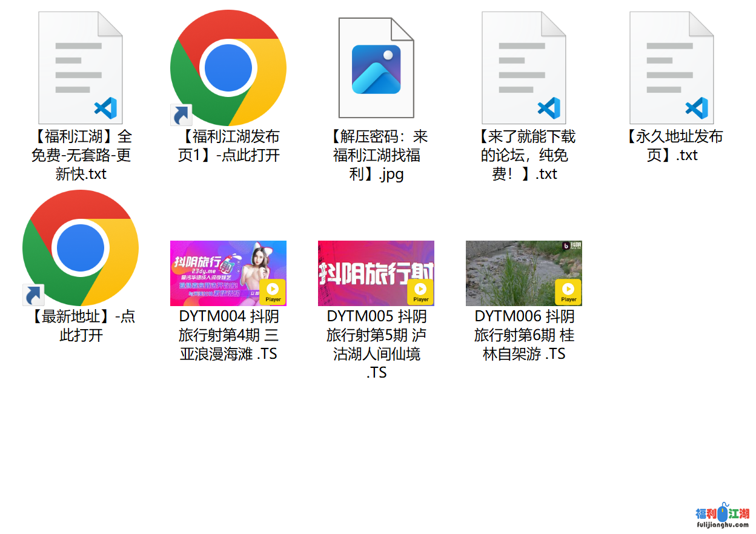This screenshot has width=756, height=534.
Task: Click the DYTM006 桂林自架游 .TS file name
Action: click(x=524, y=335)
